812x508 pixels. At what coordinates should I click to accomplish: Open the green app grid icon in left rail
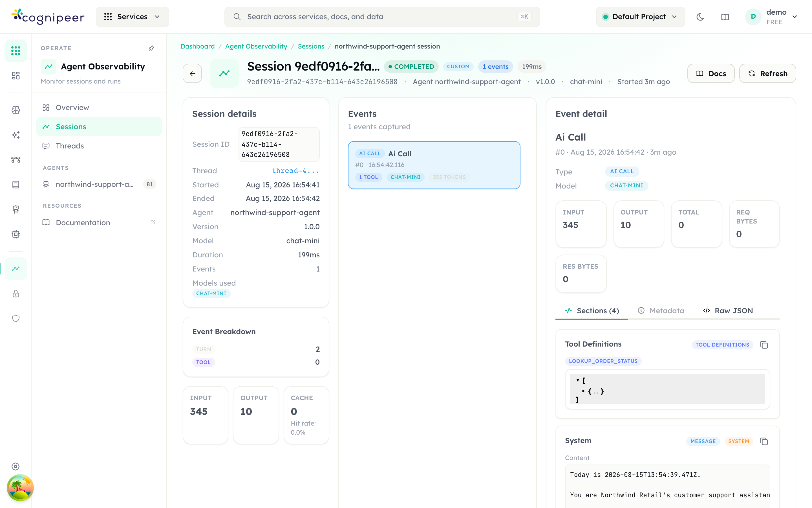click(16, 51)
